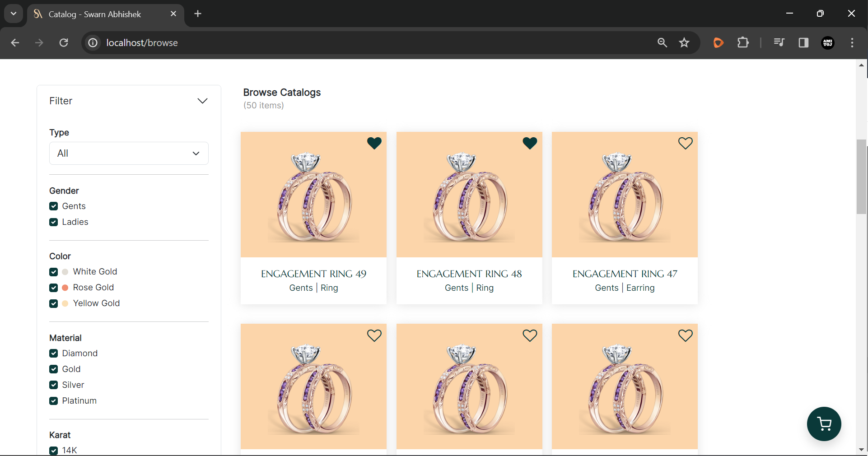868x456 pixels.
Task: Open the browser profile avatar
Action: point(828,43)
